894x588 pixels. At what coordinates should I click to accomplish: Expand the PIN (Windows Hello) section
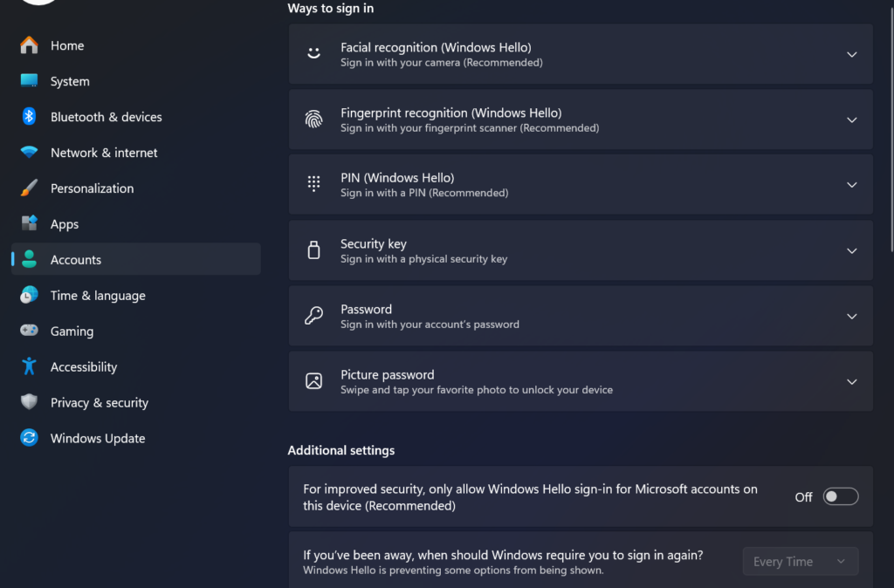coord(851,184)
